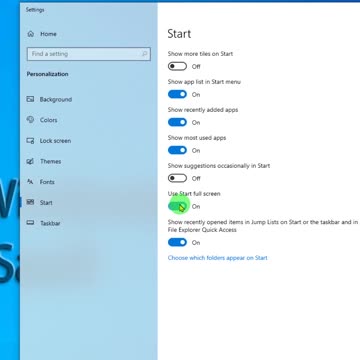Select the Taskbar icon
This screenshot has height=360, width=360.
30,223
